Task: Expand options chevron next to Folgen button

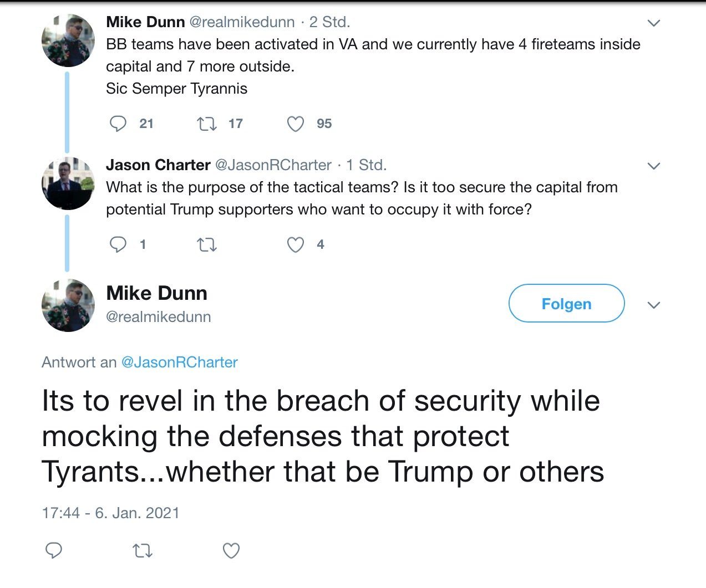Action: [654, 305]
